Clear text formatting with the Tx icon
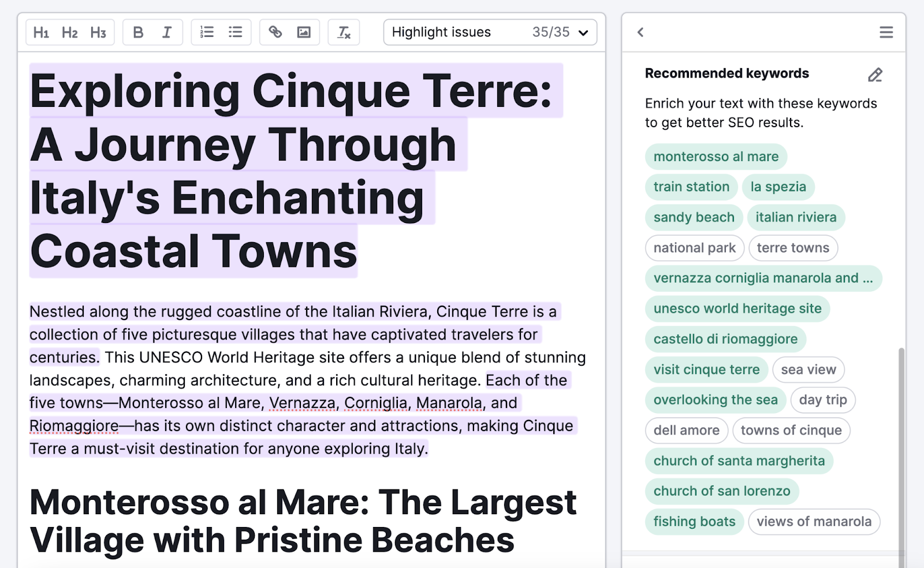924x568 pixels. click(344, 32)
